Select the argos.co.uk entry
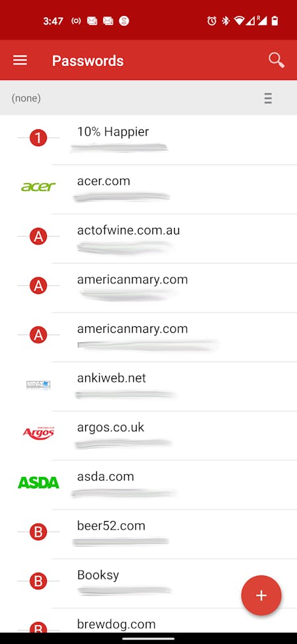 pos(148,436)
